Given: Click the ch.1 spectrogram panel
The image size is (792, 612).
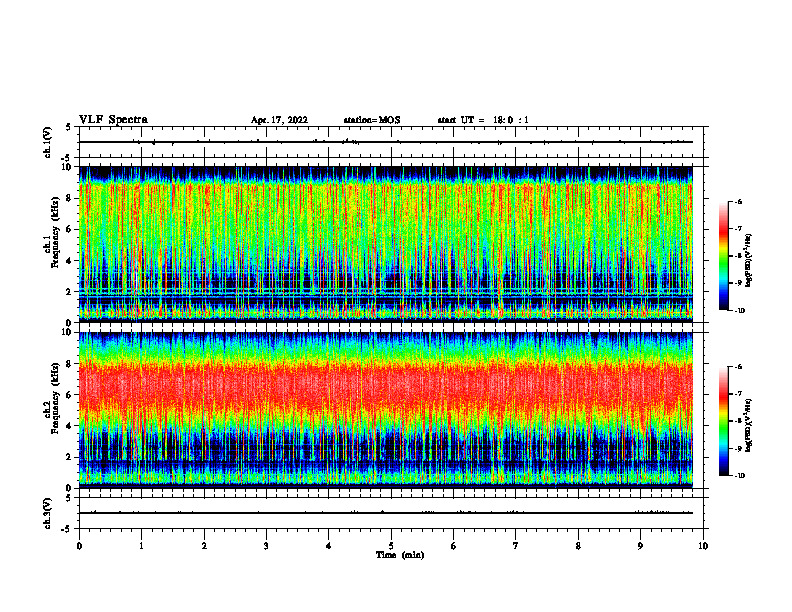Looking at the screenshot, I should click(386, 244).
